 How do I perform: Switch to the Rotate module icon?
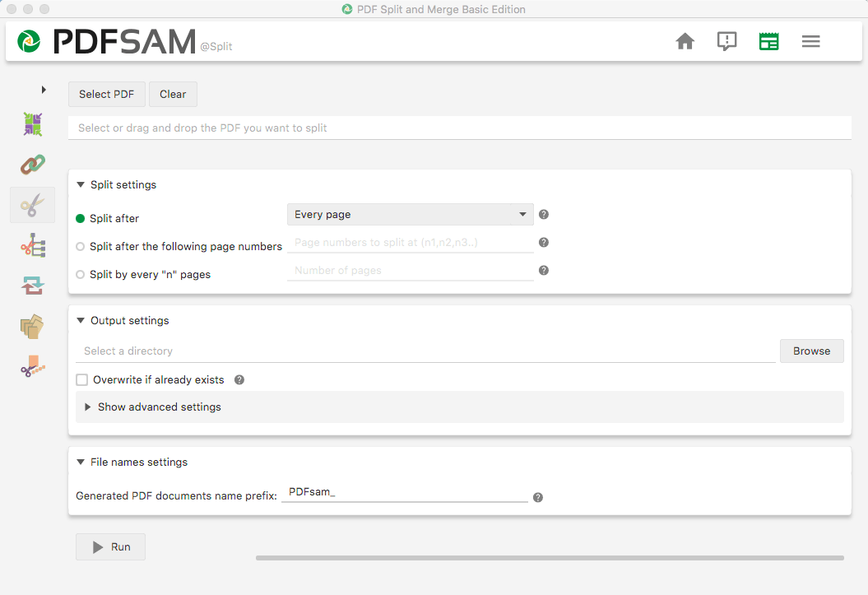(32, 286)
